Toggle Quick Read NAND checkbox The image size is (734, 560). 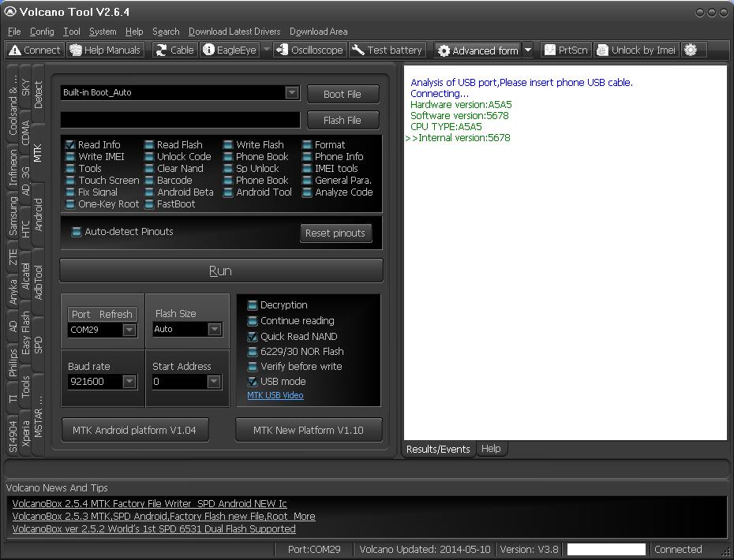point(253,336)
